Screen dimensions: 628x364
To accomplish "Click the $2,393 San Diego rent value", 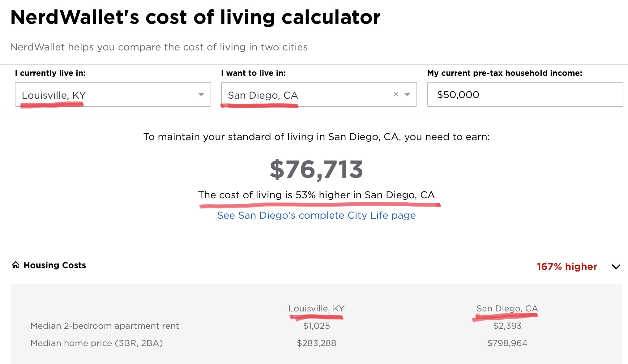I will (x=507, y=326).
